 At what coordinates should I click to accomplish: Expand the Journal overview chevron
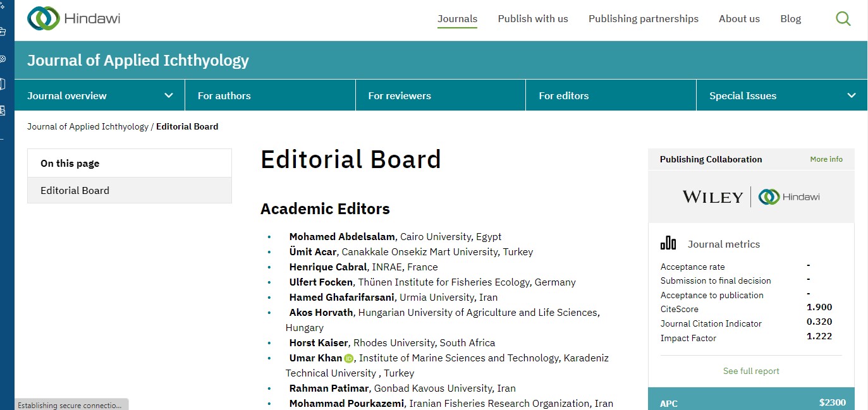(169, 96)
